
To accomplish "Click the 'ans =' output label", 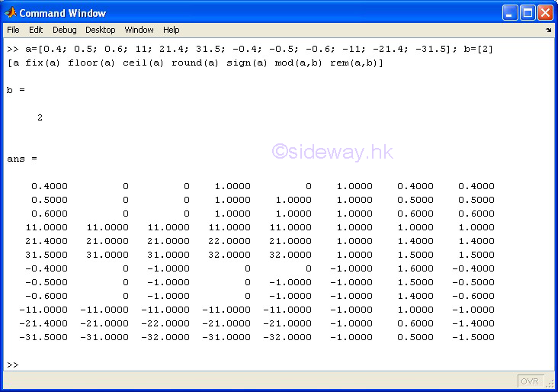I will (x=22, y=159).
